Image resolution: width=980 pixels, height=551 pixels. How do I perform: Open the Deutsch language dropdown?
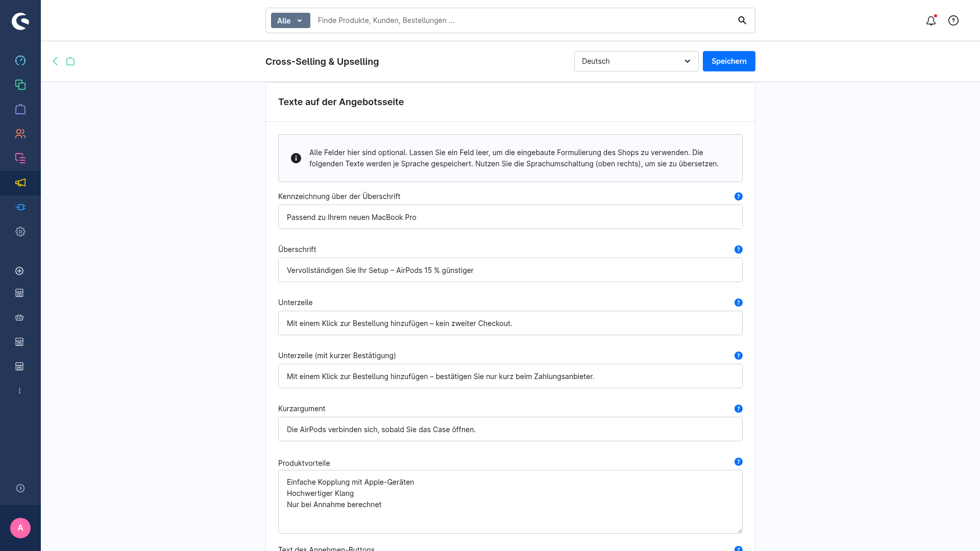(636, 61)
